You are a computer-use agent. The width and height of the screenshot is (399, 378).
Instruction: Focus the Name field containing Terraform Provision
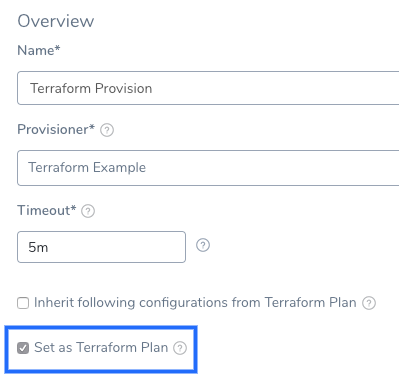coord(208,88)
